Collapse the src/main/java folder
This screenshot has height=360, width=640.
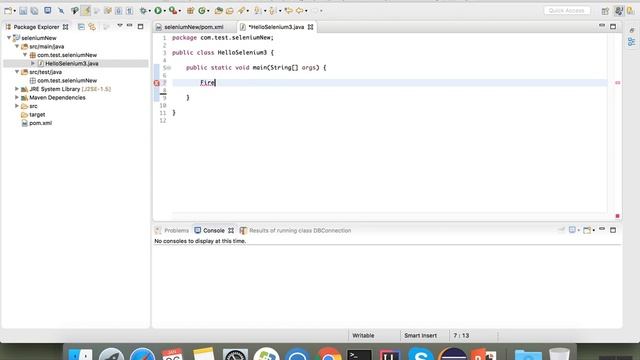[17, 46]
